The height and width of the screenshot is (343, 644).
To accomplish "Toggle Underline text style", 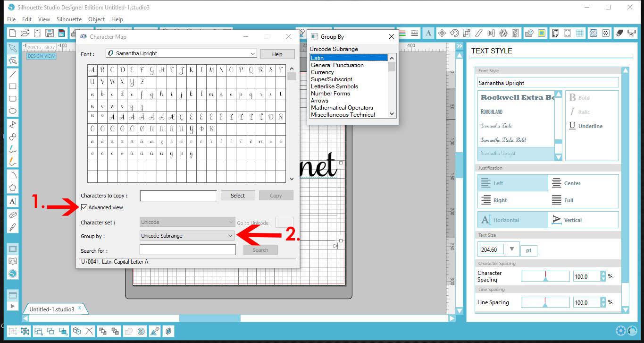I will click(x=585, y=126).
